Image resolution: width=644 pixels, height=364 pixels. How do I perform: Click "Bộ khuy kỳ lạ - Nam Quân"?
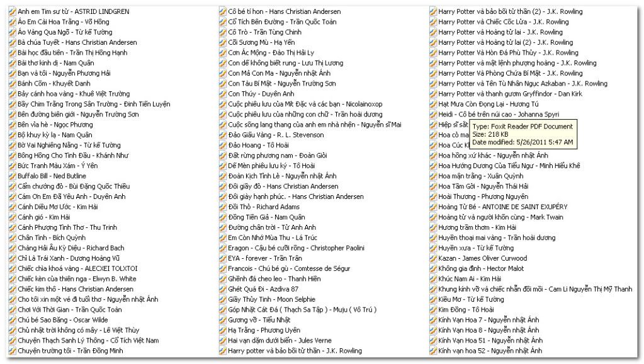click(55, 135)
